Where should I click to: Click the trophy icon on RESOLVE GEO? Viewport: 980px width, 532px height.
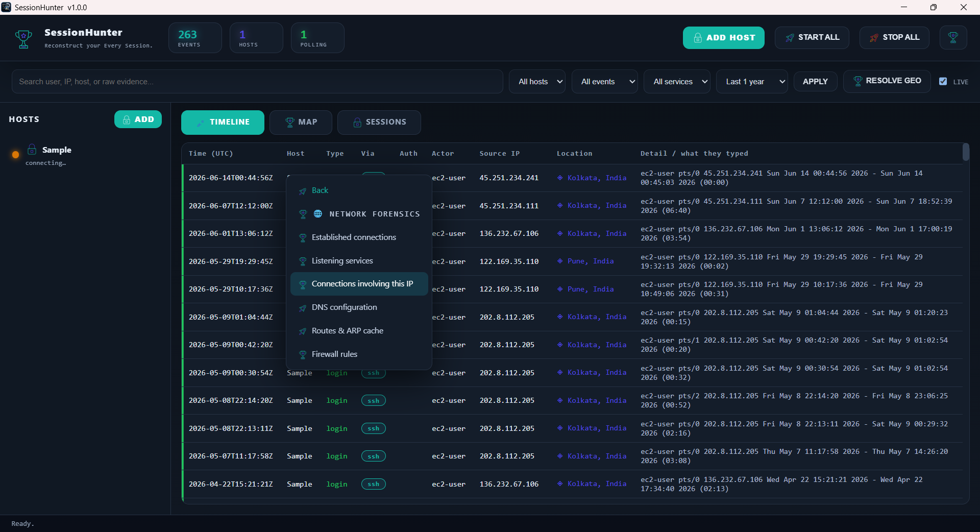[x=857, y=81]
